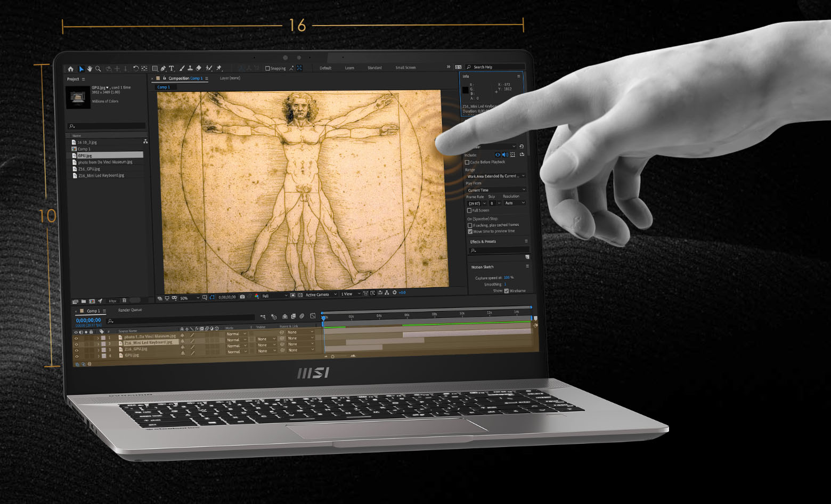Screen dimensions: 831x504
Task: Click the flowchart icon beside 16 10_2.jpg
Action: 145,141
